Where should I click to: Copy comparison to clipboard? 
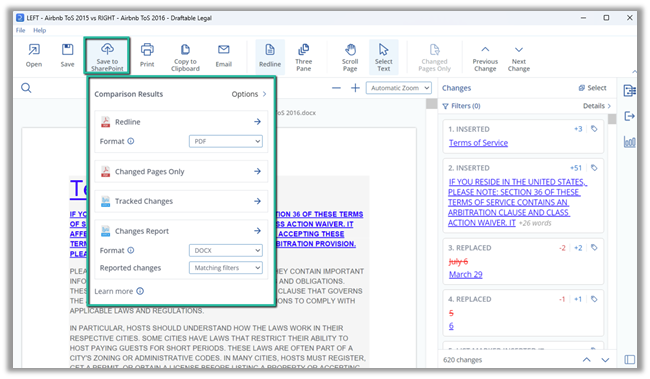click(x=185, y=57)
